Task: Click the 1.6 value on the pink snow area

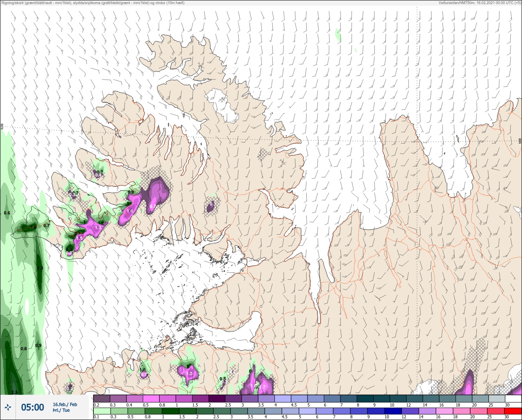Action: coord(130,211)
